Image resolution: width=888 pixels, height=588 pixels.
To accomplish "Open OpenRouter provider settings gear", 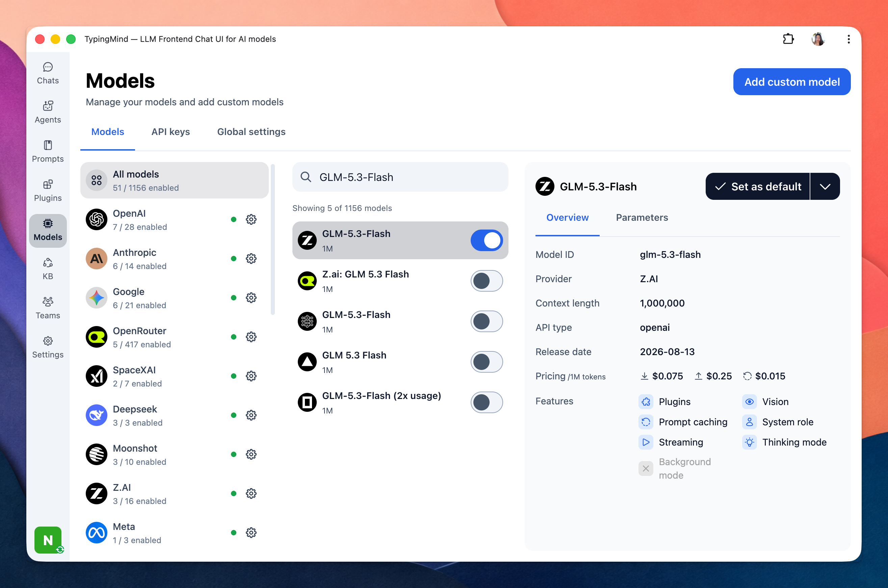I will (251, 337).
